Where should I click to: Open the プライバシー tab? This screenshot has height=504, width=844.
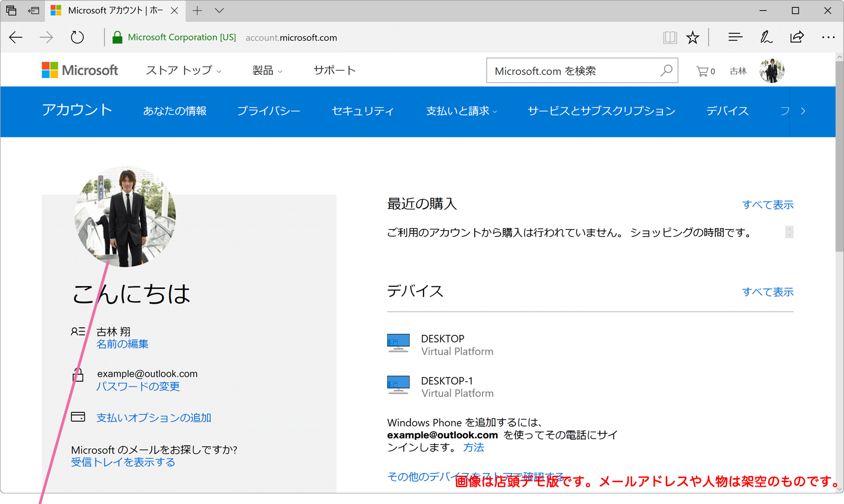268,111
